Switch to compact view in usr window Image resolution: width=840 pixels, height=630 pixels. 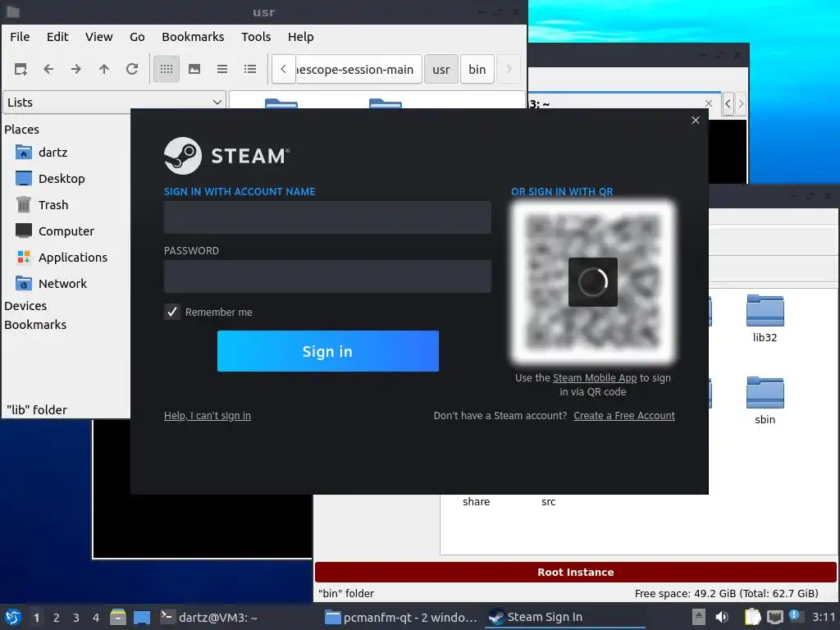point(222,69)
